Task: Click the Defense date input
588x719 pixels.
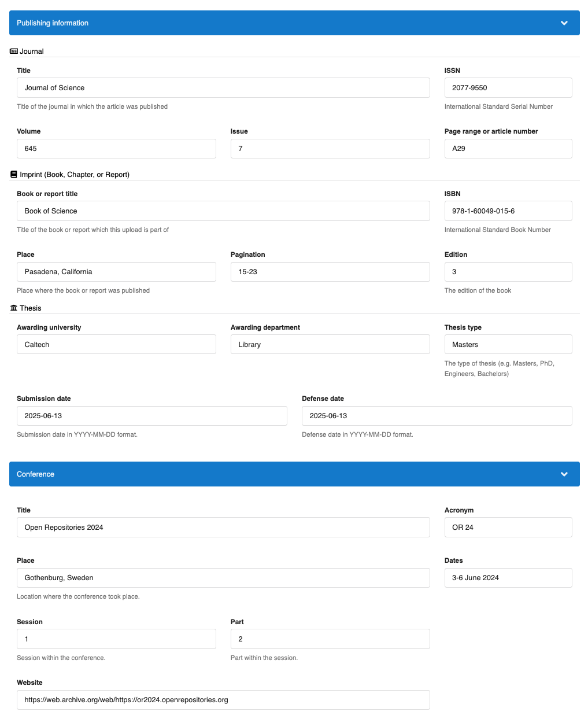Action: point(437,416)
